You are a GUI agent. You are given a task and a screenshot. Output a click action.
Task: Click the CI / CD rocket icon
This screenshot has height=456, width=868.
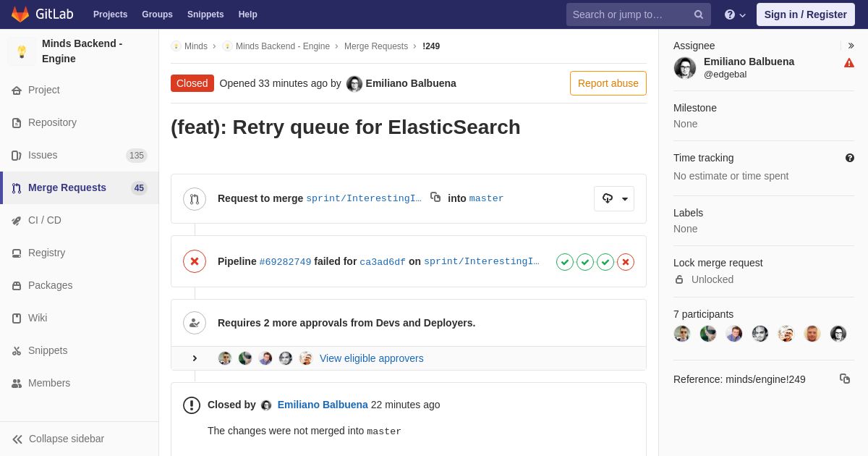pyautogui.click(x=17, y=221)
